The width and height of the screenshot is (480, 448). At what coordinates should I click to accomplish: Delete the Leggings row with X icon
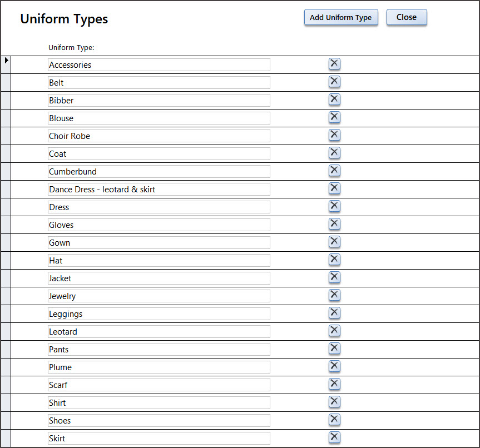click(x=334, y=313)
